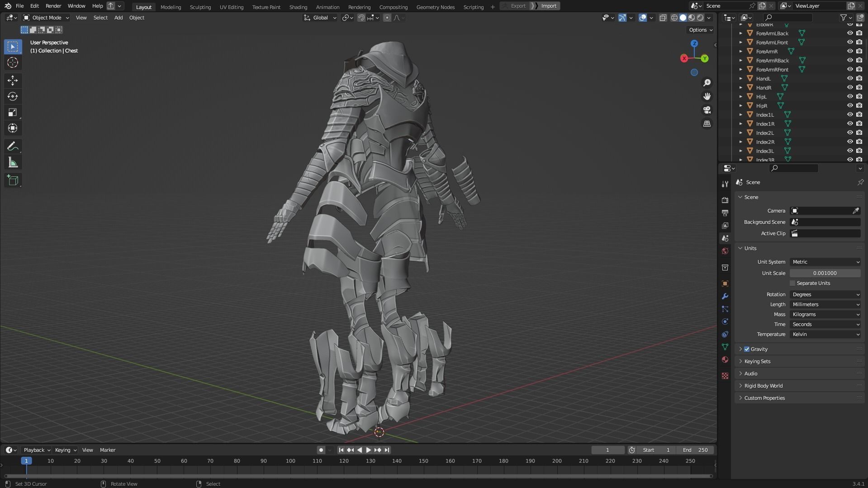The image size is (868, 488).
Task: Hide ForeArmR object in outliner
Action: pos(850,51)
